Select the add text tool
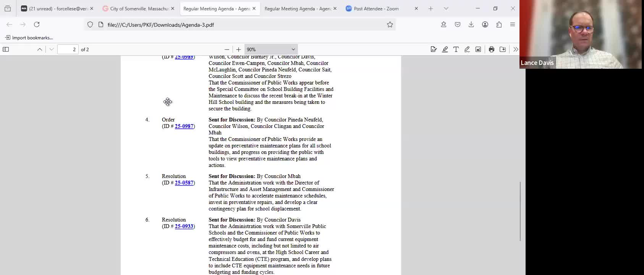 [x=456, y=49]
